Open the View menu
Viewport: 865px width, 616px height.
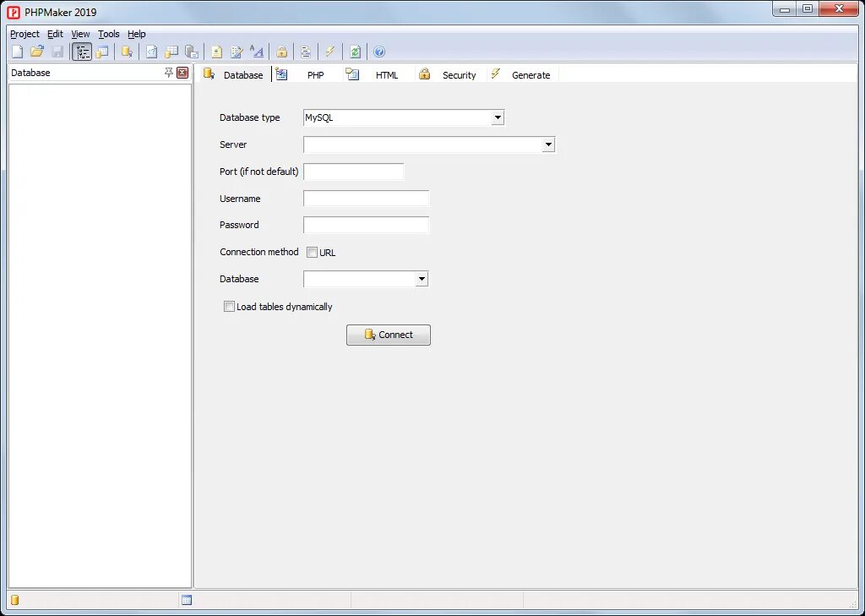80,34
